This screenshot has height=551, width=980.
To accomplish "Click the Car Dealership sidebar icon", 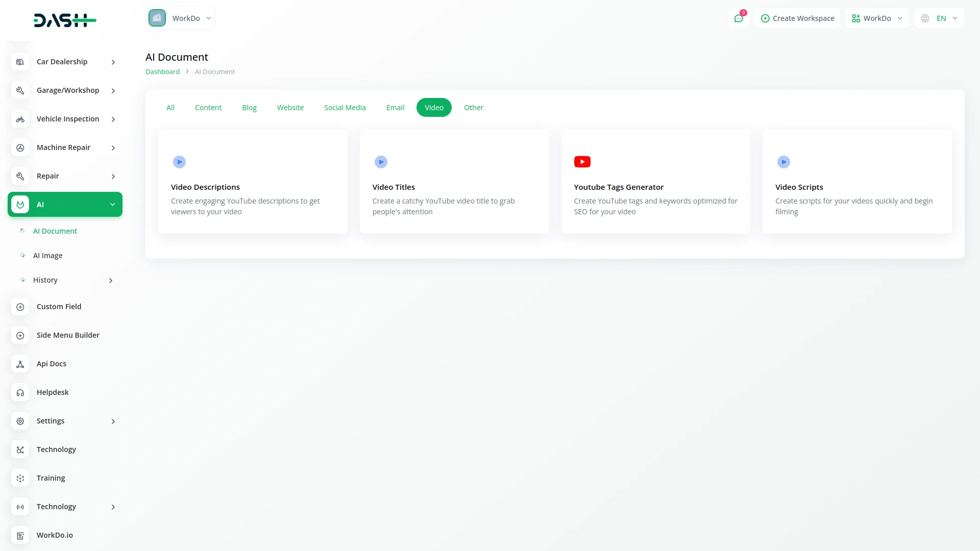I will click(20, 62).
